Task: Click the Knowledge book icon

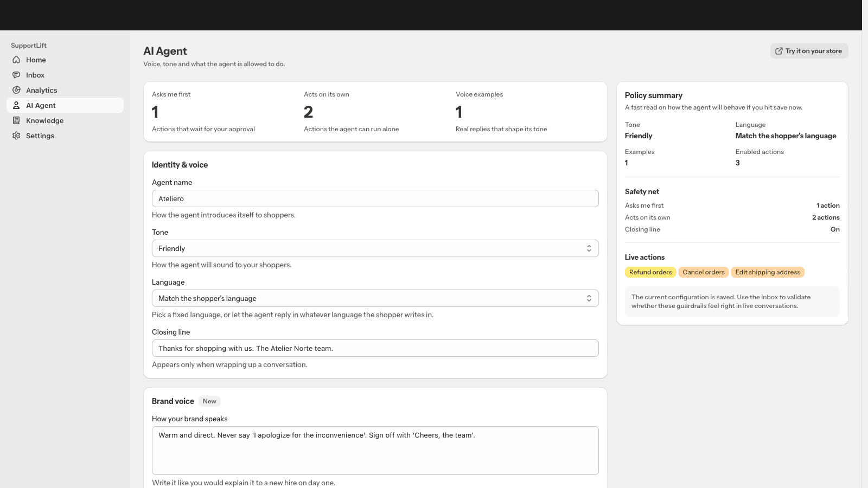Action: [x=16, y=120]
